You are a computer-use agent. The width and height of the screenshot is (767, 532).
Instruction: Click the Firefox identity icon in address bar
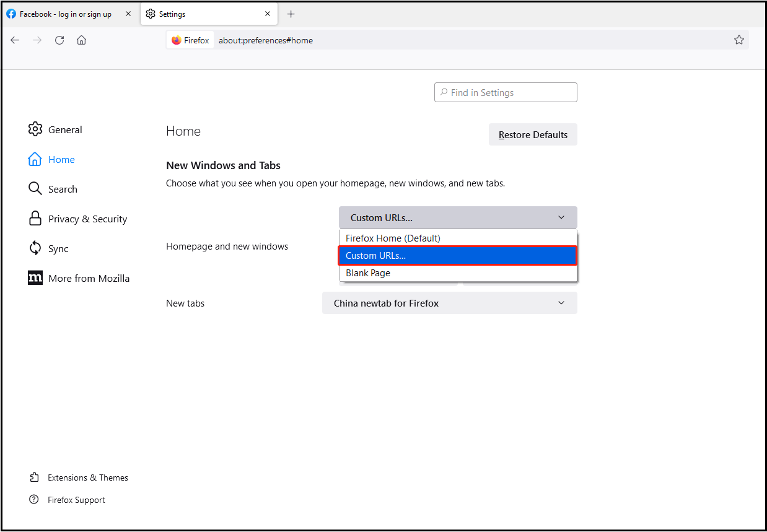point(177,40)
